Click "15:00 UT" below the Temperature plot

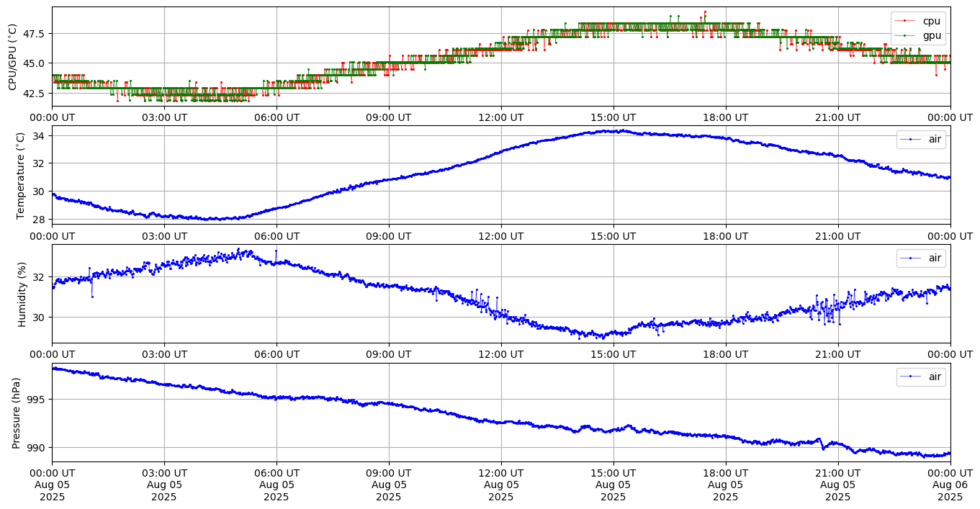click(x=613, y=235)
